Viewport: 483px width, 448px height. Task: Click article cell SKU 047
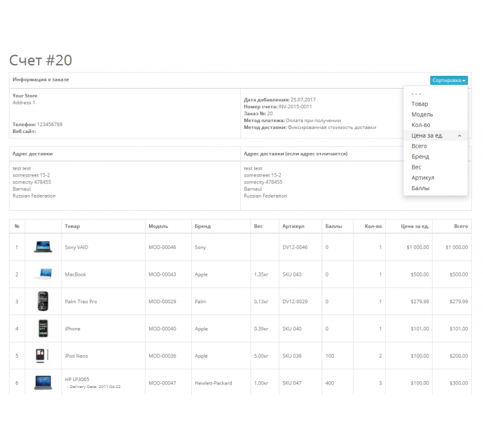coord(292,383)
